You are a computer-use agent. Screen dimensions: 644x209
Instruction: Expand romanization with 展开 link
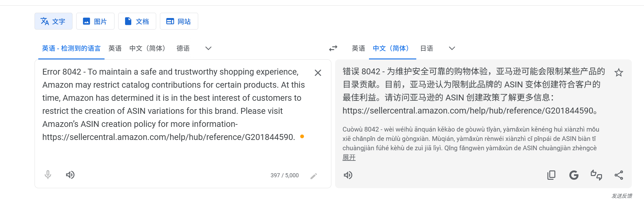[x=349, y=157]
